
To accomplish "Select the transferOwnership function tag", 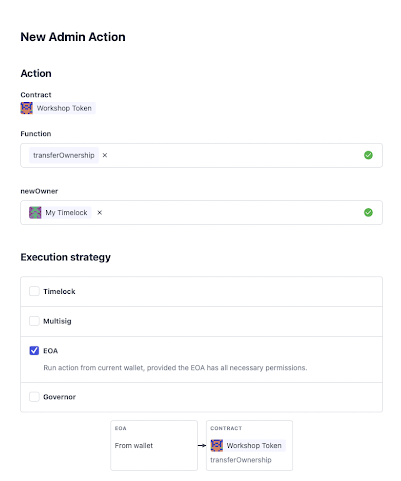I will 64,155.
